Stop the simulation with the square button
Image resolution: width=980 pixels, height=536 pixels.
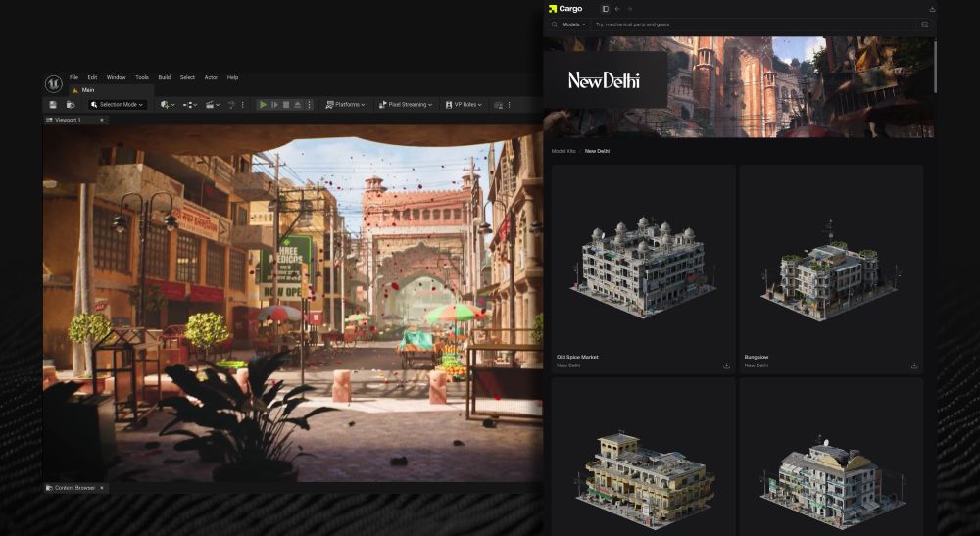[286, 104]
